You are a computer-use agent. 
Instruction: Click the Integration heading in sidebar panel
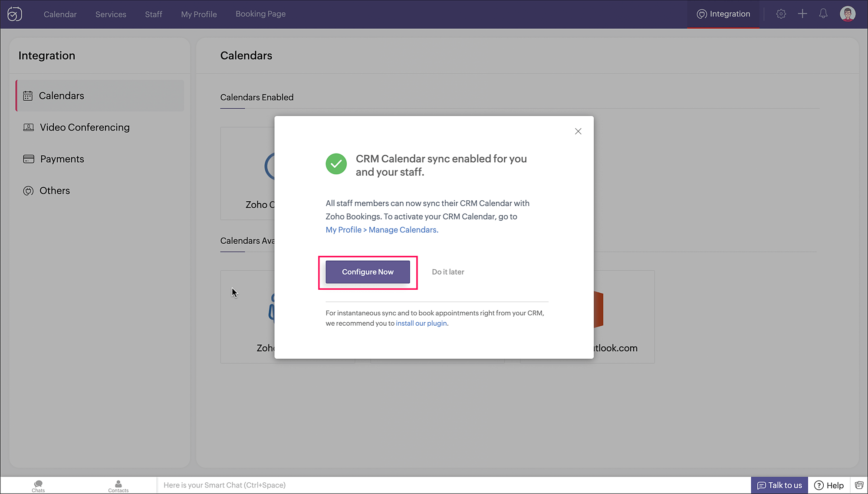click(46, 56)
